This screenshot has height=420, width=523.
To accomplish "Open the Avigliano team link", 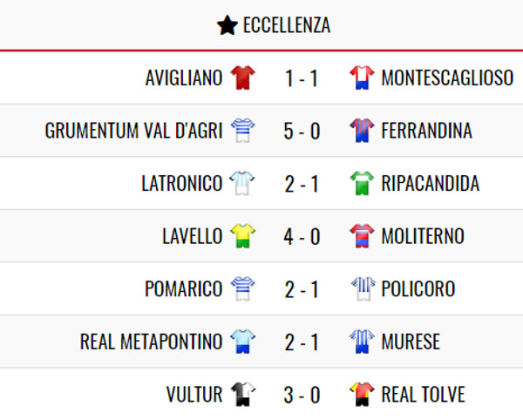I will (x=184, y=78).
